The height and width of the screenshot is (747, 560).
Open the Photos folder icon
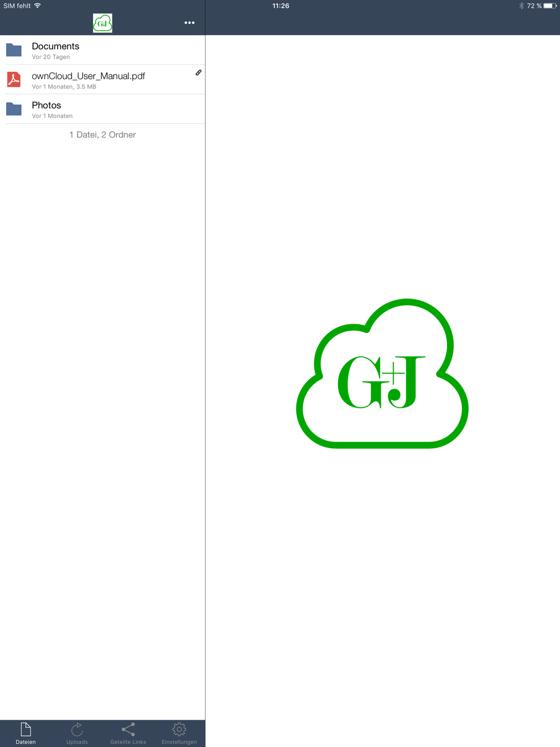(14, 109)
